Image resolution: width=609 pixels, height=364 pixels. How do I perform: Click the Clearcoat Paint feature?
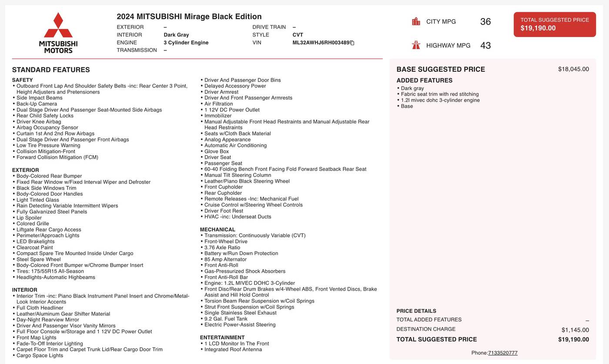point(34,247)
